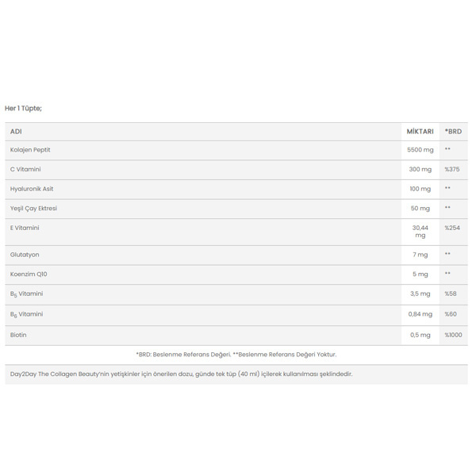
Task: Click the Her 1 Tüpte heading
Action: (23, 109)
